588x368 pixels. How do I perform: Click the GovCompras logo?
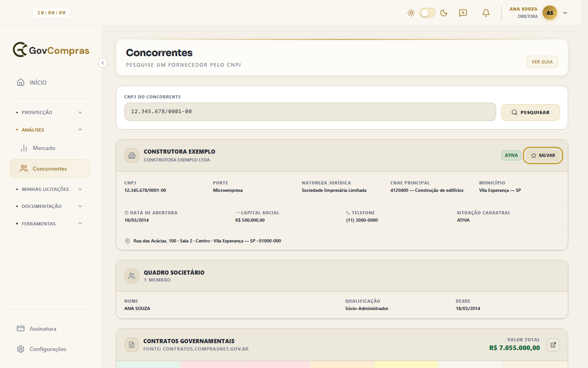point(51,50)
